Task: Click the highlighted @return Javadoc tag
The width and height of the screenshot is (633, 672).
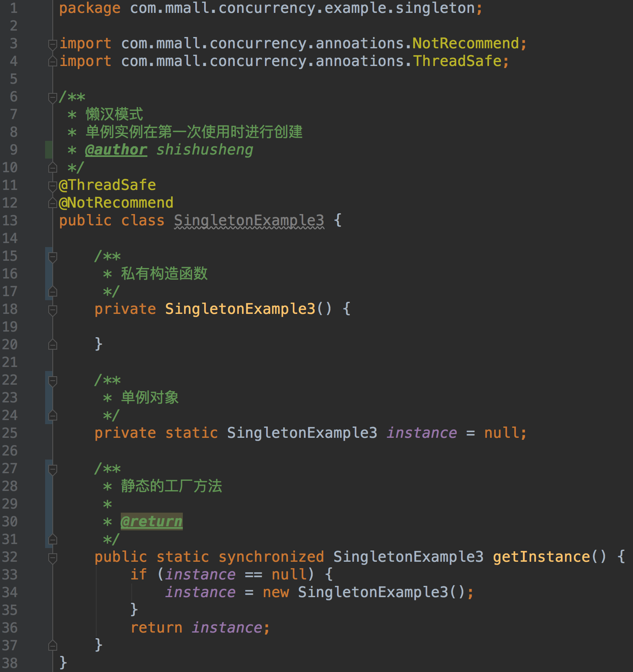Action: click(x=151, y=522)
